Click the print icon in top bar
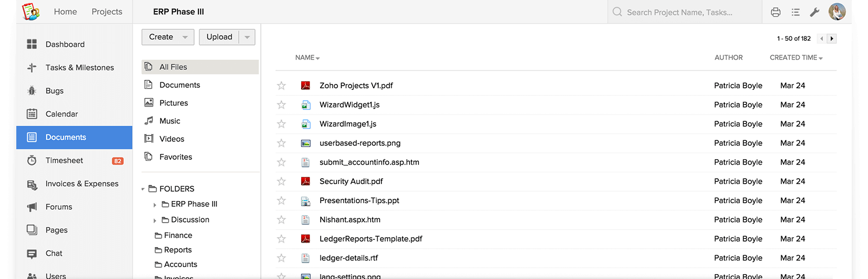The width and height of the screenshot is (868, 279). click(775, 12)
